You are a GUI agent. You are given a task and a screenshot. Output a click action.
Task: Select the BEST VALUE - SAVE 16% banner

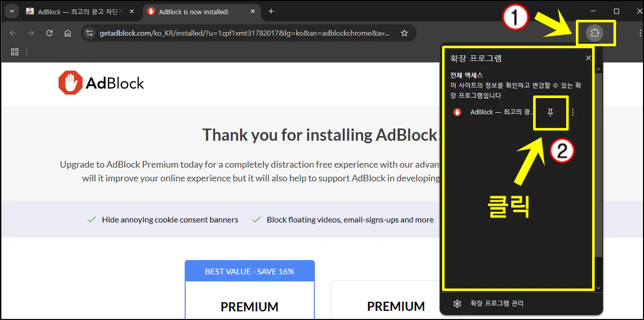tap(250, 272)
